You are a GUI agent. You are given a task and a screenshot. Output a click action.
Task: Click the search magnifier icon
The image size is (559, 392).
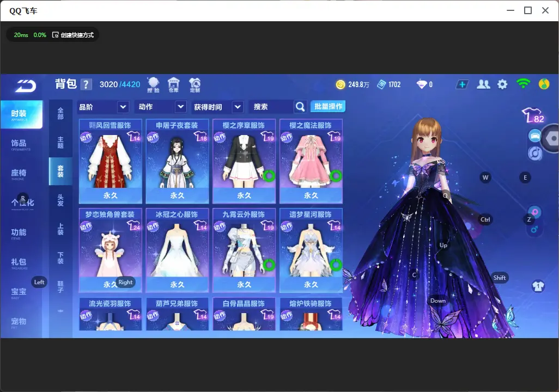[300, 107]
